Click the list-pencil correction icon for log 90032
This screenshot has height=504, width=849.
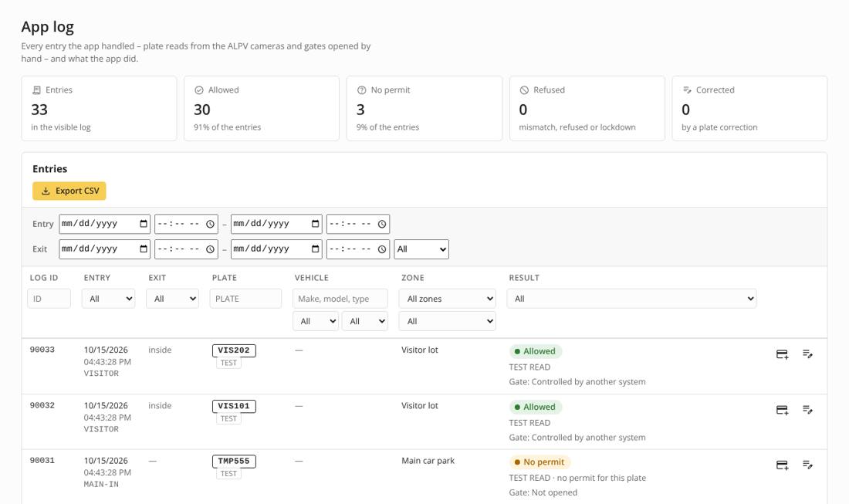tap(807, 409)
